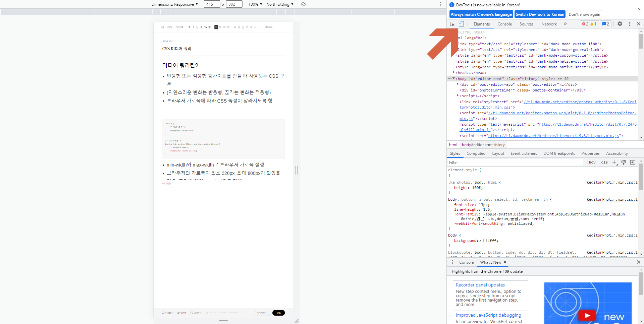Open DevTools customize three-dot menu

tap(629, 24)
